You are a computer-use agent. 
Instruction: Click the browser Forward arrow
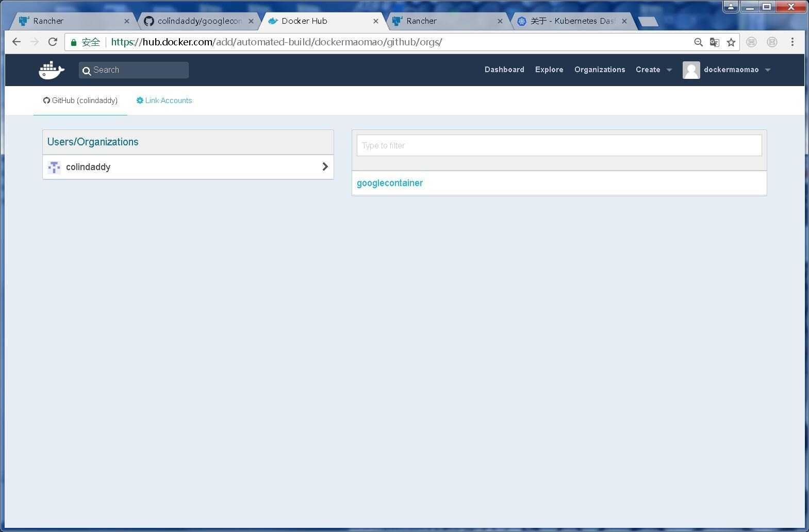(35, 42)
